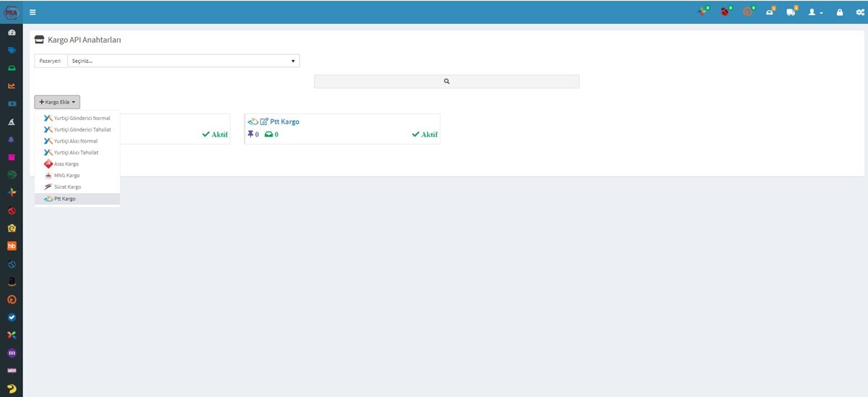Open the Pazaryeri Seçiniz dropdown
The height and width of the screenshot is (397, 868).
click(x=183, y=61)
